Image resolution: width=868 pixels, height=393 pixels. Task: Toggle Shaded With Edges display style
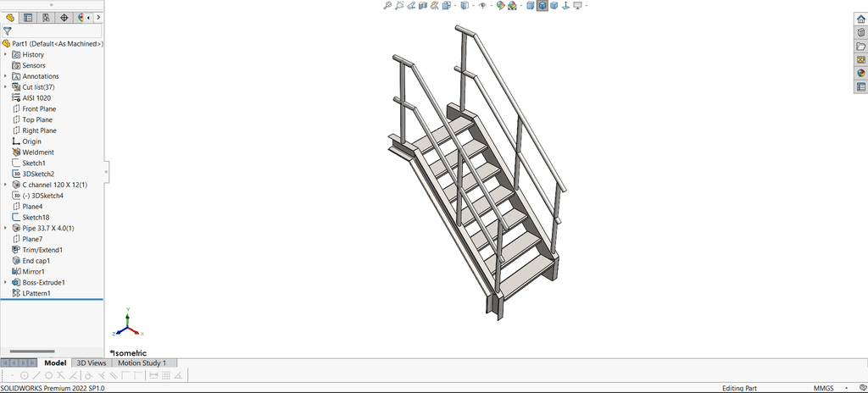click(542, 6)
